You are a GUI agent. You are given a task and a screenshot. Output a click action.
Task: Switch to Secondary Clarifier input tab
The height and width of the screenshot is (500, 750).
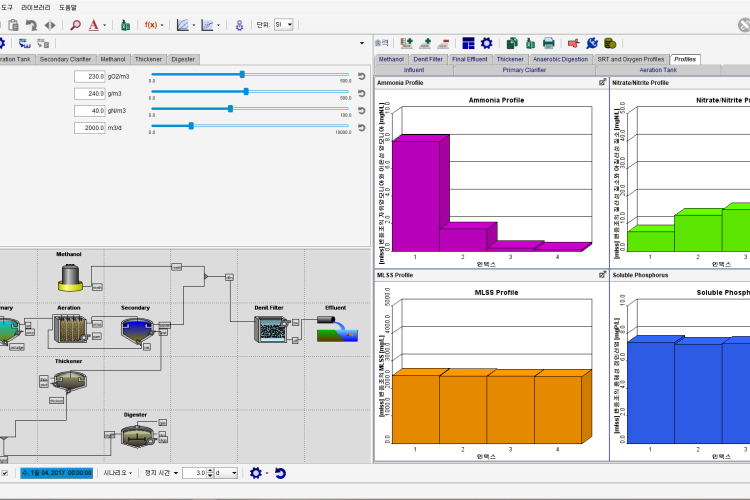[x=65, y=59]
